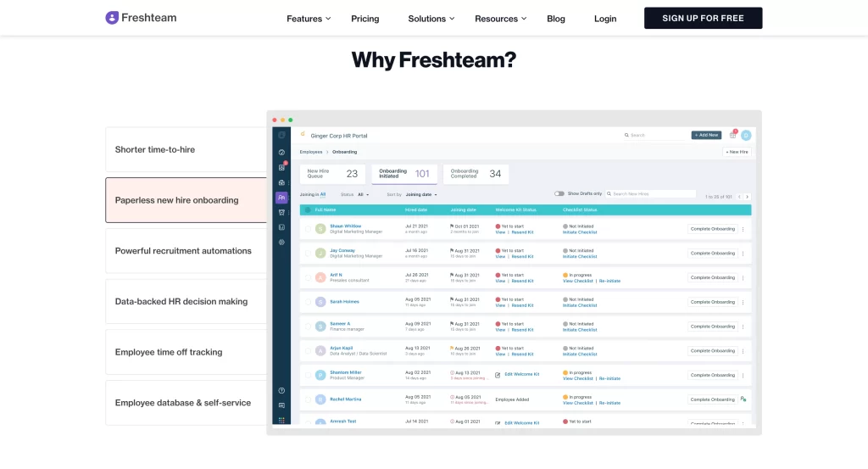The height and width of the screenshot is (469, 868).
Task: Select the checkbox for Arif N
Action: (308, 277)
